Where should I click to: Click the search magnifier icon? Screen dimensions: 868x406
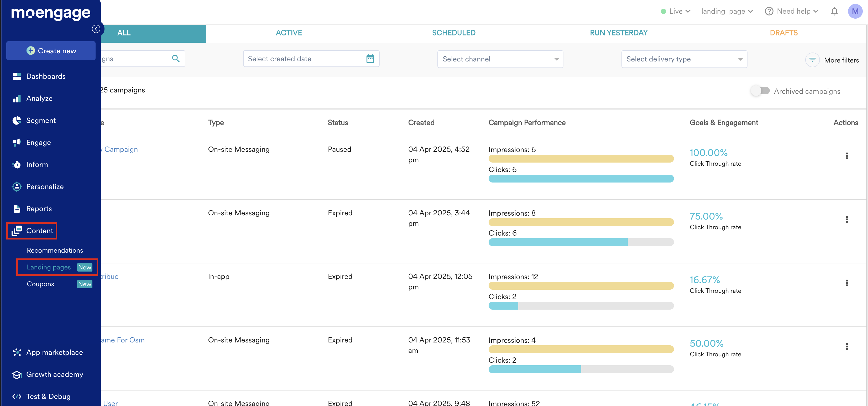(176, 59)
